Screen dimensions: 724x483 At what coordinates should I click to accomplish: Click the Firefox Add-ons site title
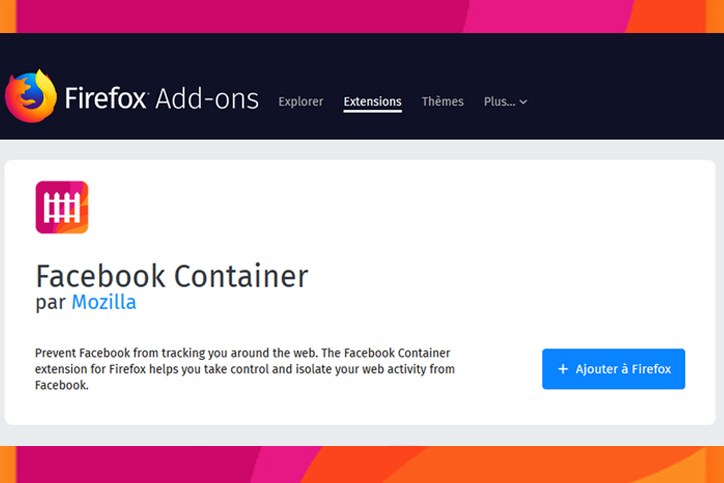(x=161, y=99)
